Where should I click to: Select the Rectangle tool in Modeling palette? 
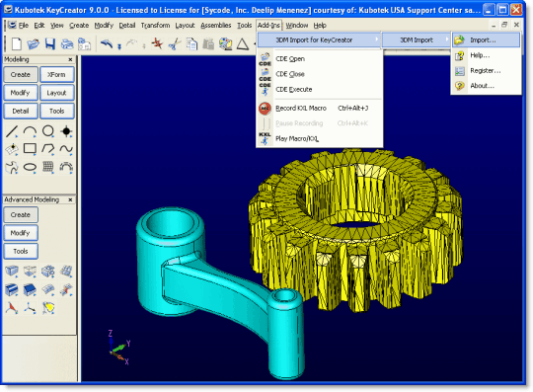tap(30, 149)
